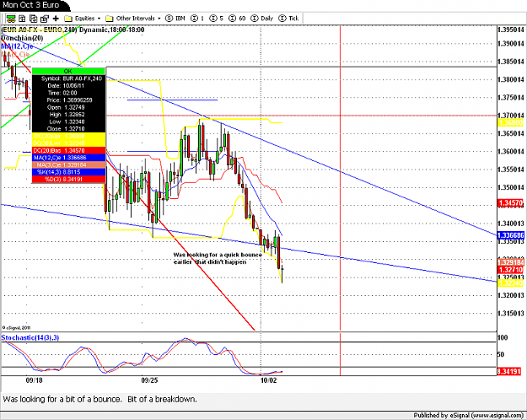Click the eSignal 2011 copyright text
This screenshot has width=527, height=420.
coord(16,327)
